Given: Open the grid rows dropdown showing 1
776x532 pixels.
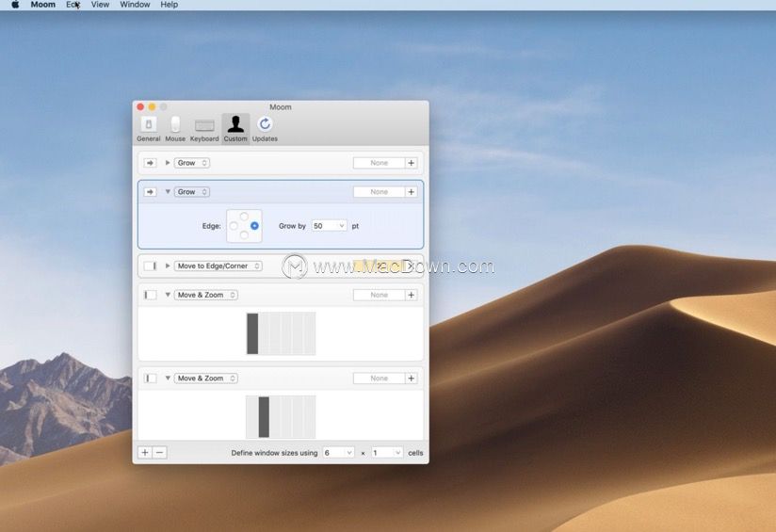Looking at the screenshot, I should 387,453.
